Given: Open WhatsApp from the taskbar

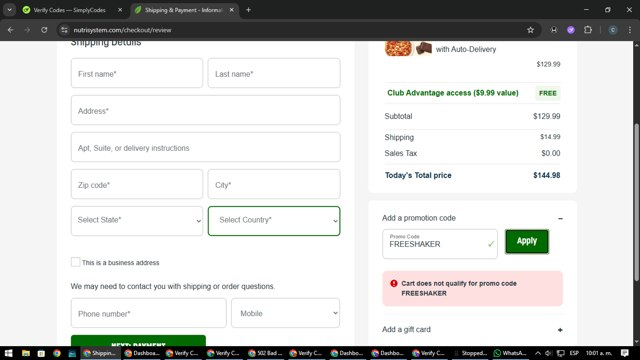Looking at the screenshot, I should [x=510, y=353].
